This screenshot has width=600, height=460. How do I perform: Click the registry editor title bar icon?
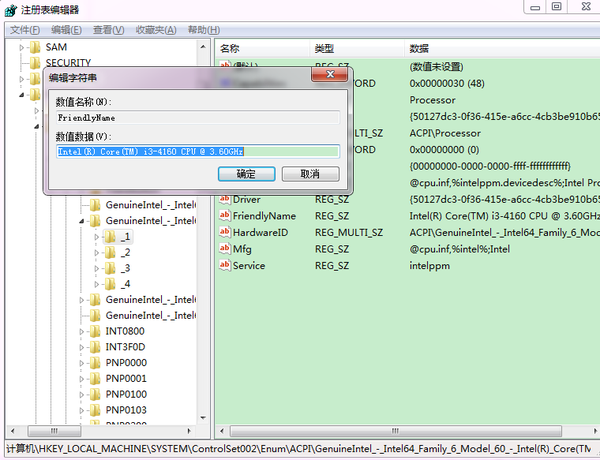coord(11,10)
